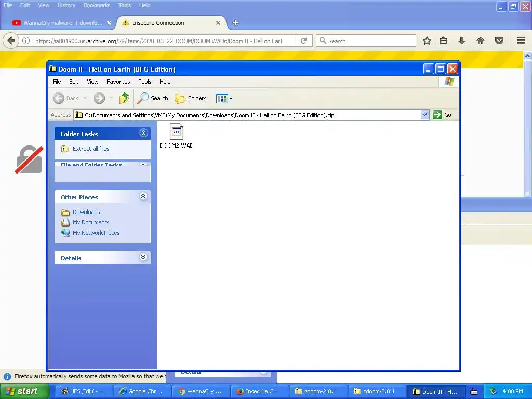Image resolution: width=532 pixels, height=399 pixels.
Task: Click the Firefox data info notification icon
Action: pyautogui.click(x=7, y=376)
